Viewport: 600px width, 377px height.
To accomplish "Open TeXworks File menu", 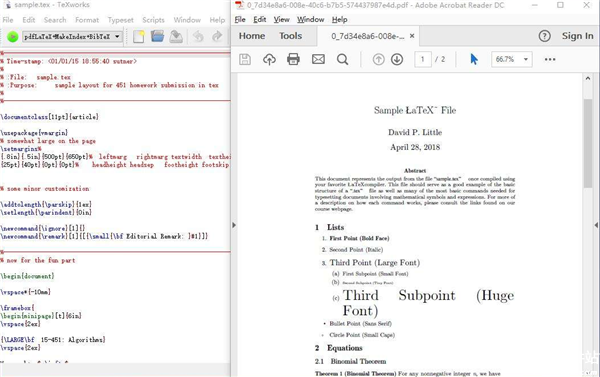I will click(x=8, y=20).
